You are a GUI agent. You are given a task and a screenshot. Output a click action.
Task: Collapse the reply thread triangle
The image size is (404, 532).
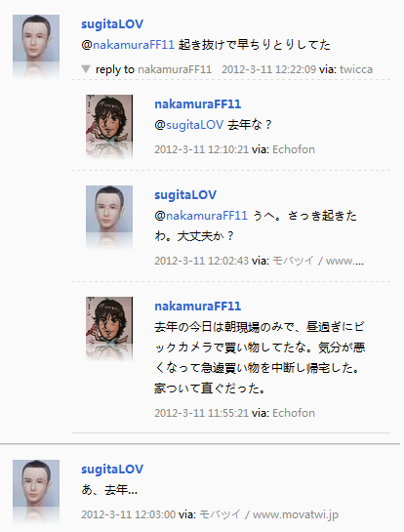click(x=86, y=69)
